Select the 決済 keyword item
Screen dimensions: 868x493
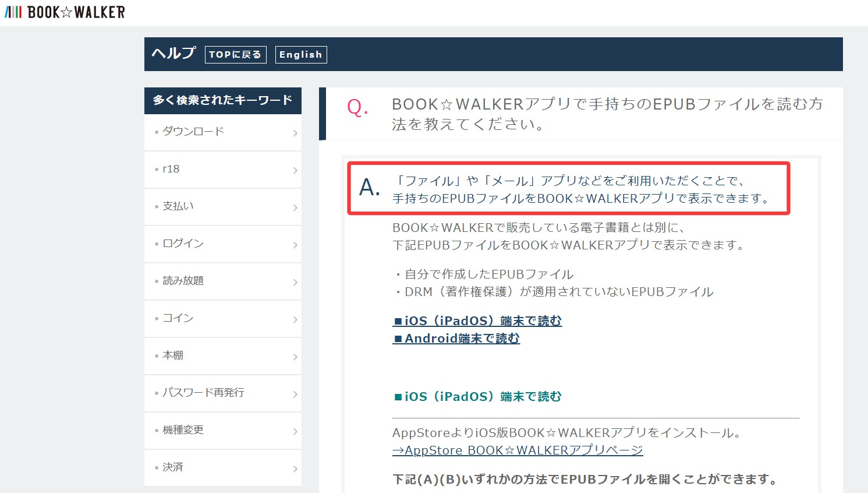pos(173,467)
